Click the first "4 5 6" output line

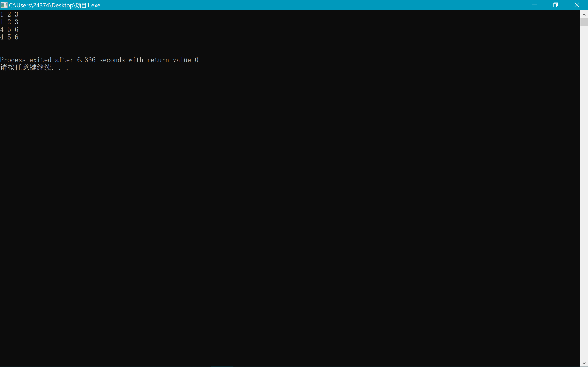pyautogui.click(x=9, y=30)
